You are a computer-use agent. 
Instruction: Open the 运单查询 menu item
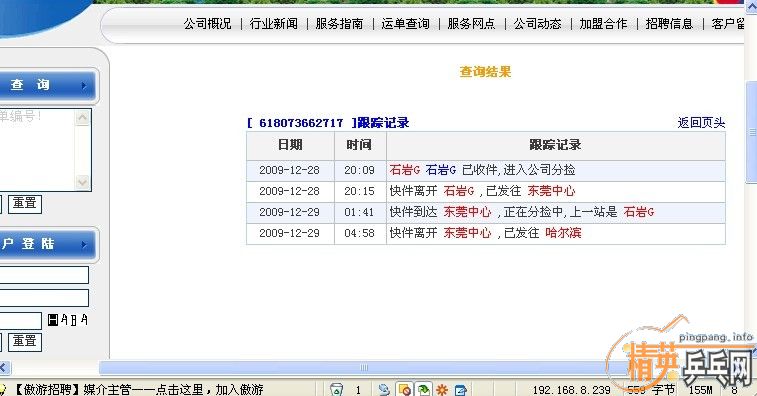pyautogui.click(x=405, y=24)
